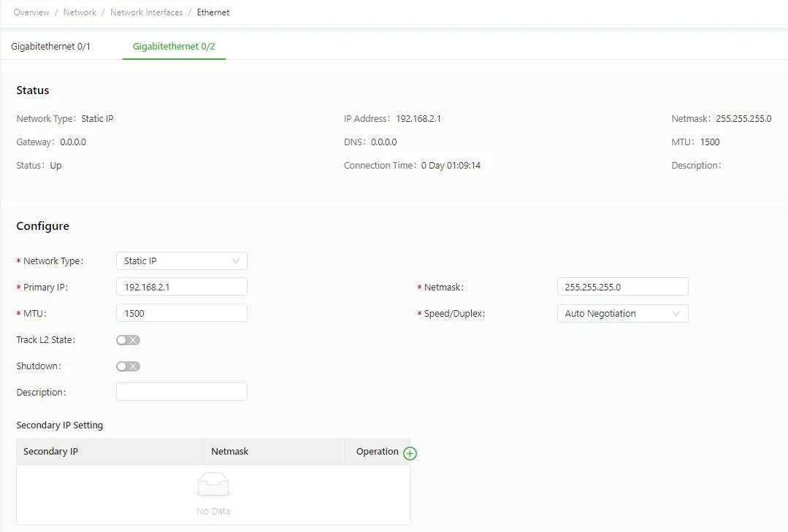Switch to the Gigabitethernet 0/1 tab
The image size is (788, 532).
click(51, 46)
